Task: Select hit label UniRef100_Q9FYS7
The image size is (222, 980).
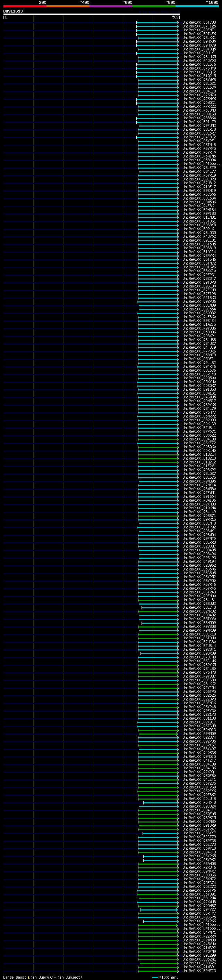Action: point(199,909)
